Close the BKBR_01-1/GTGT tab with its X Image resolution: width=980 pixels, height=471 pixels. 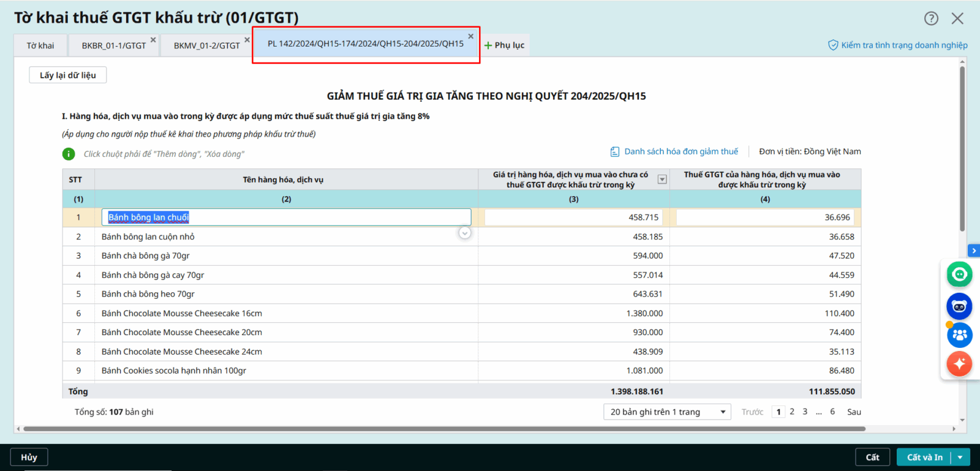point(153,40)
